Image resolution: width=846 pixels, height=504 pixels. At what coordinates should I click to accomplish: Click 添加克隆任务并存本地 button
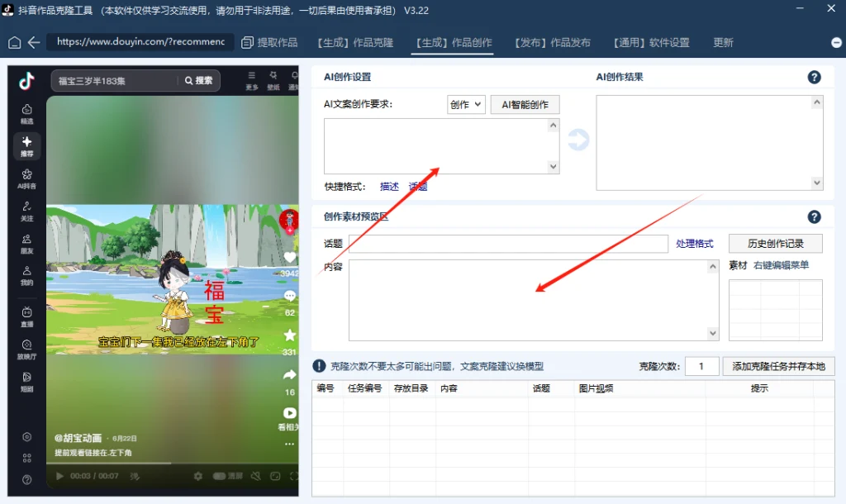tap(778, 366)
